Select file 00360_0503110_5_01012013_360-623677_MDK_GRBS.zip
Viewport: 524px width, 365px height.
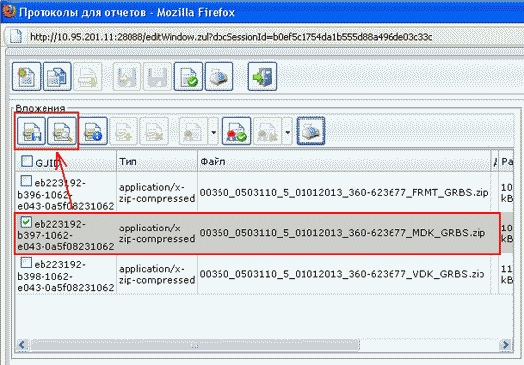coord(342,233)
